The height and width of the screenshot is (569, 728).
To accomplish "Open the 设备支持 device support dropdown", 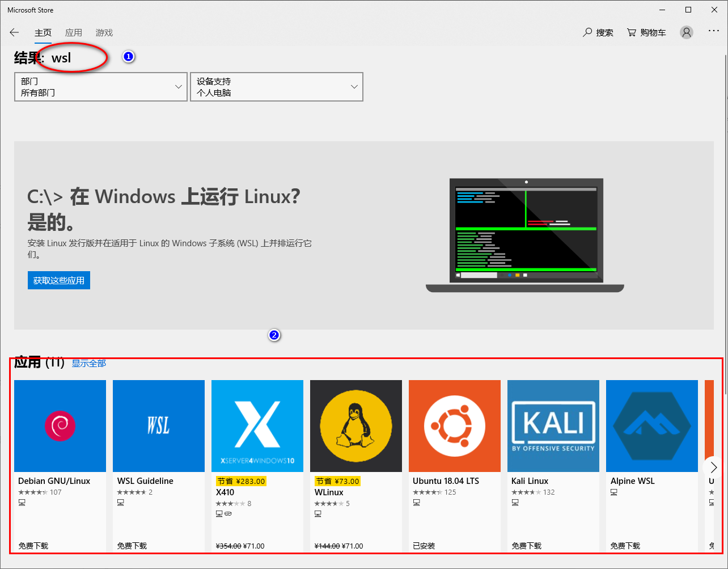I will tap(276, 87).
